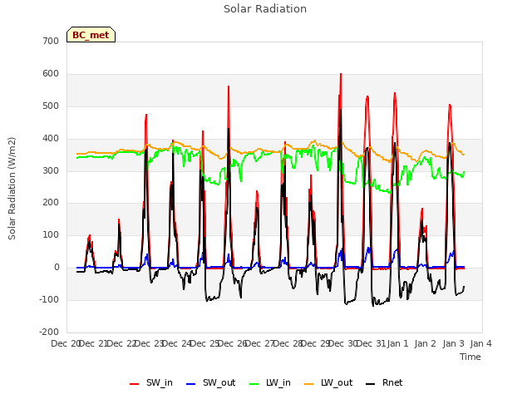
Task: Toggle the SW_in legend entry
Action: coord(151,382)
